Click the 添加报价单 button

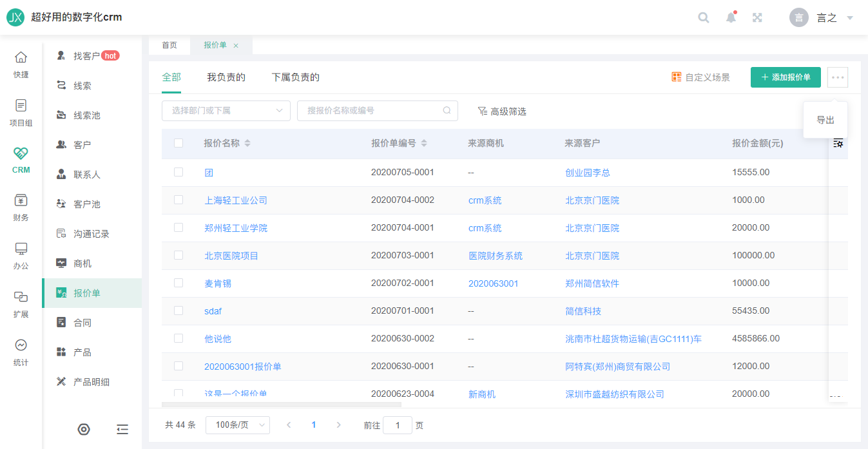point(786,77)
